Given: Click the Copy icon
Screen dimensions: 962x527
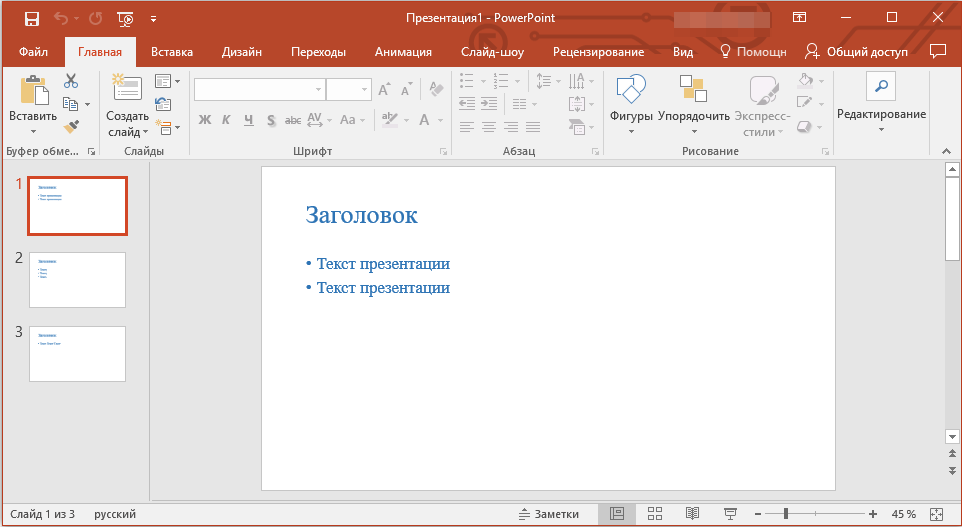Looking at the screenshot, I should (x=71, y=104).
